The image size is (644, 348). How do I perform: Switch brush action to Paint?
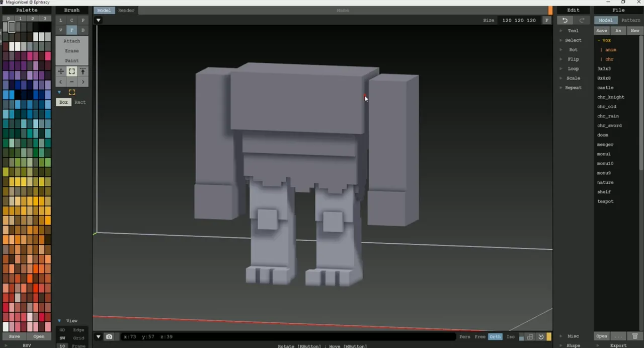pos(72,60)
